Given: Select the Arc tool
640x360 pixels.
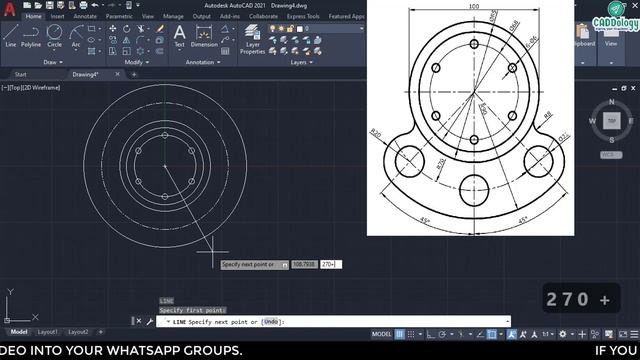Looking at the screenshot, I should coord(76,36).
